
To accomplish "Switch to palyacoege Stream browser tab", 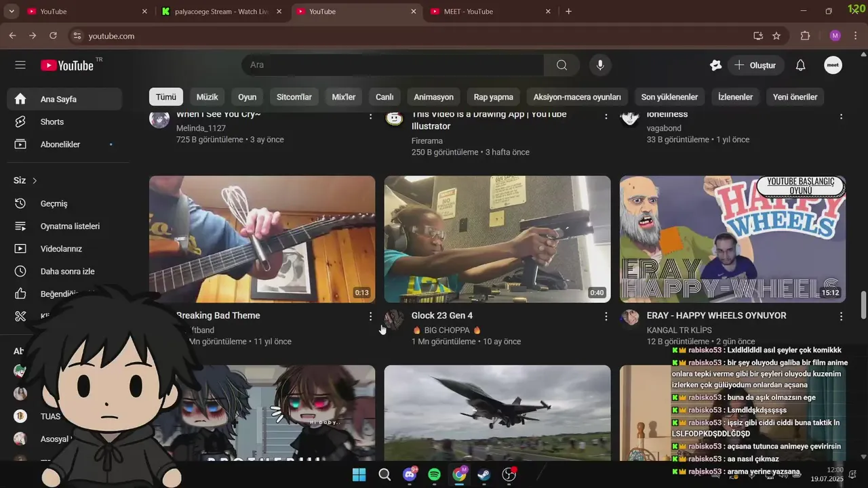I will tap(222, 12).
